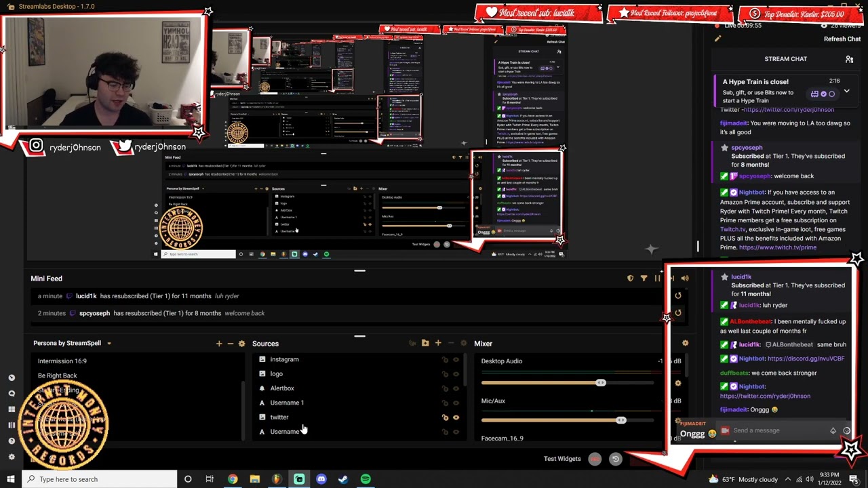Click Refresh Chat
Image resolution: width=868 pixels, height=488 pixels.
(842, 39)
